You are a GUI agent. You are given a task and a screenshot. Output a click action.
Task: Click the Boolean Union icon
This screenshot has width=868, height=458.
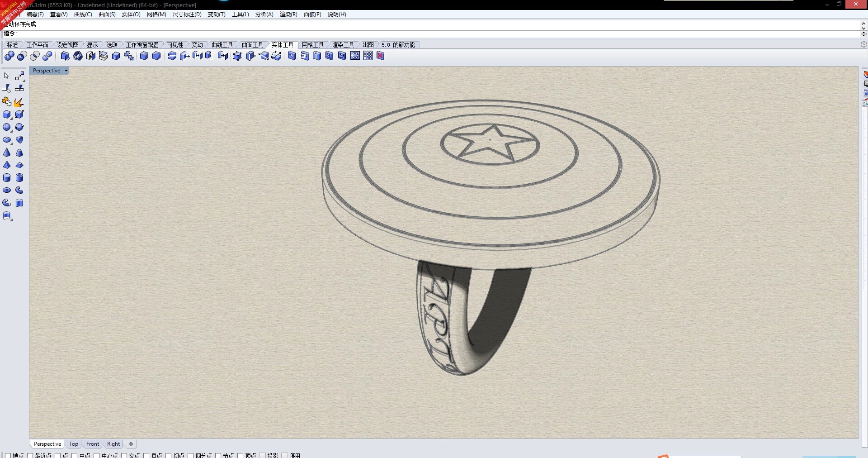[9, 56]
